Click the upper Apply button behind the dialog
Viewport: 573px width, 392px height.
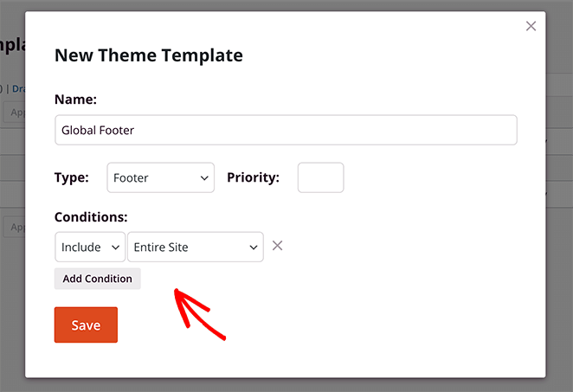13,112
